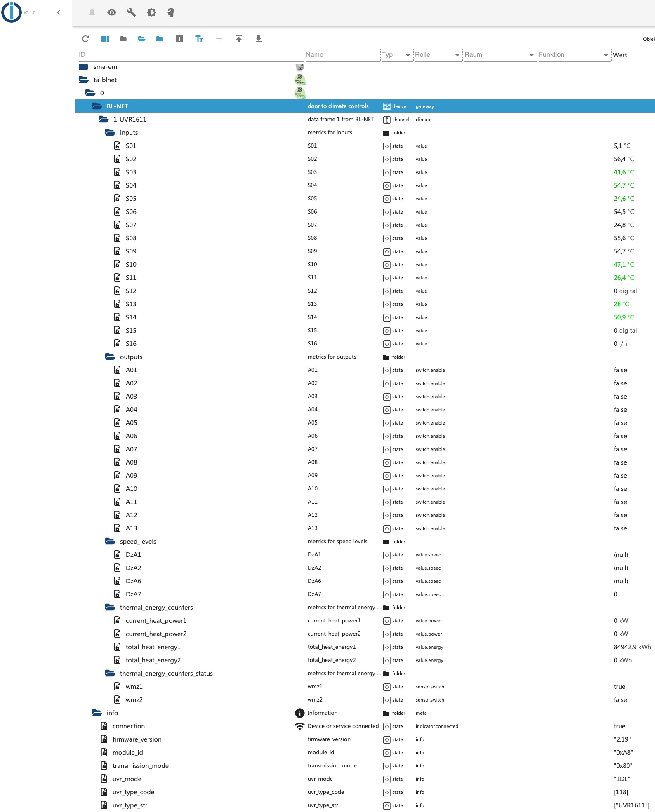Collapse the inputs folder
The image size is (655, 812).
pos(110,133)
